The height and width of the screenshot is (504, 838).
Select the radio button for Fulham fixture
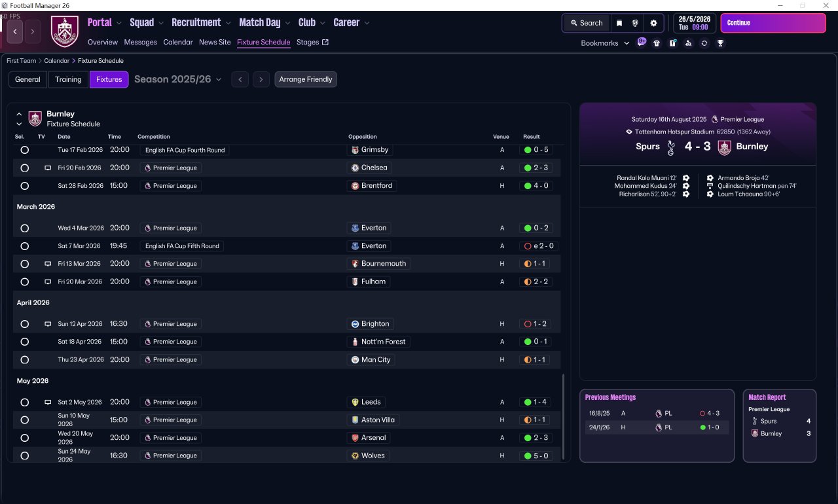(25, 282)
